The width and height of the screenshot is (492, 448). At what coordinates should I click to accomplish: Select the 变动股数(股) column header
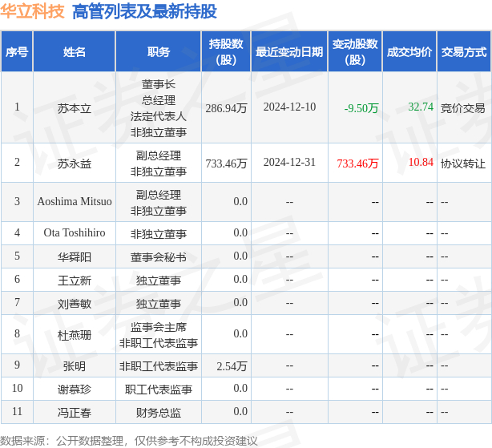[355, 52]
